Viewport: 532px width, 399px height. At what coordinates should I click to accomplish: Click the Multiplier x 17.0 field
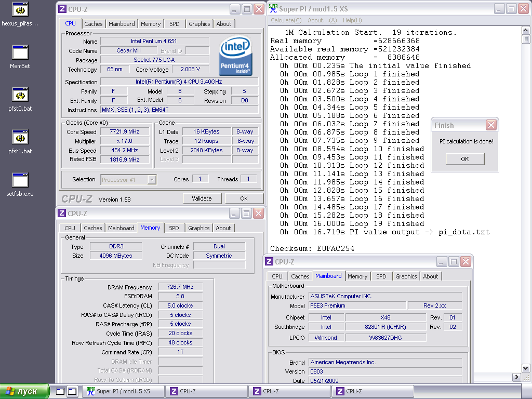(x=125, y=141)
